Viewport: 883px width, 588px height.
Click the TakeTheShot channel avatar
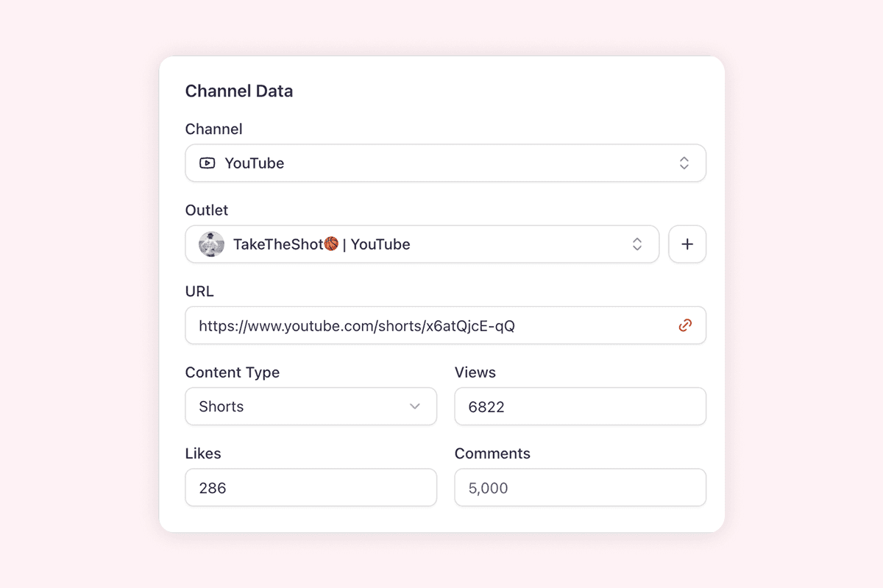coord(210,244)
